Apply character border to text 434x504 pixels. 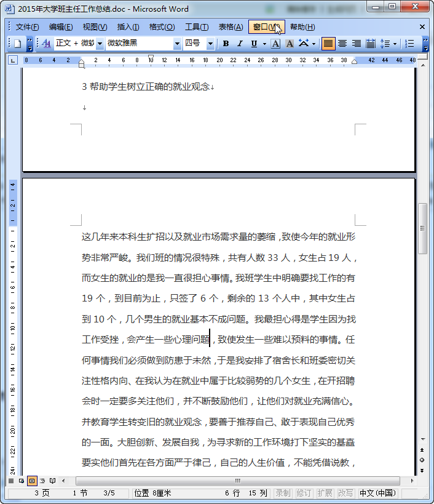pos(275,44)
